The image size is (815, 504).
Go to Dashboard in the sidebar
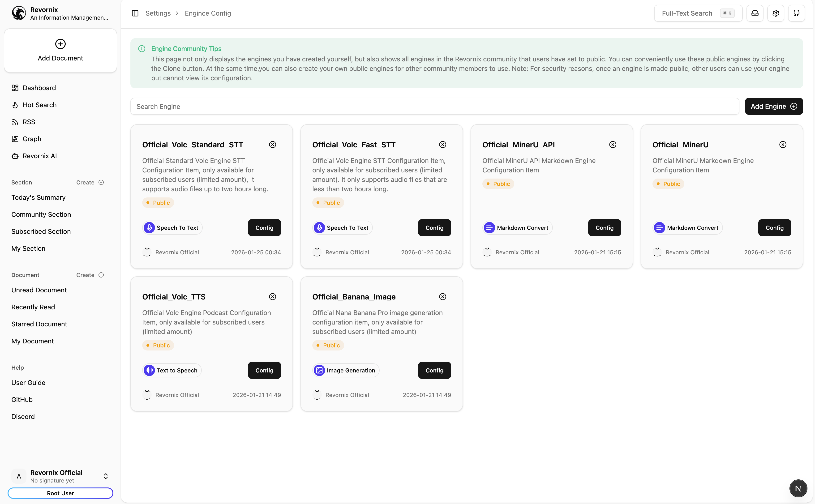click(x=39, y=88)
